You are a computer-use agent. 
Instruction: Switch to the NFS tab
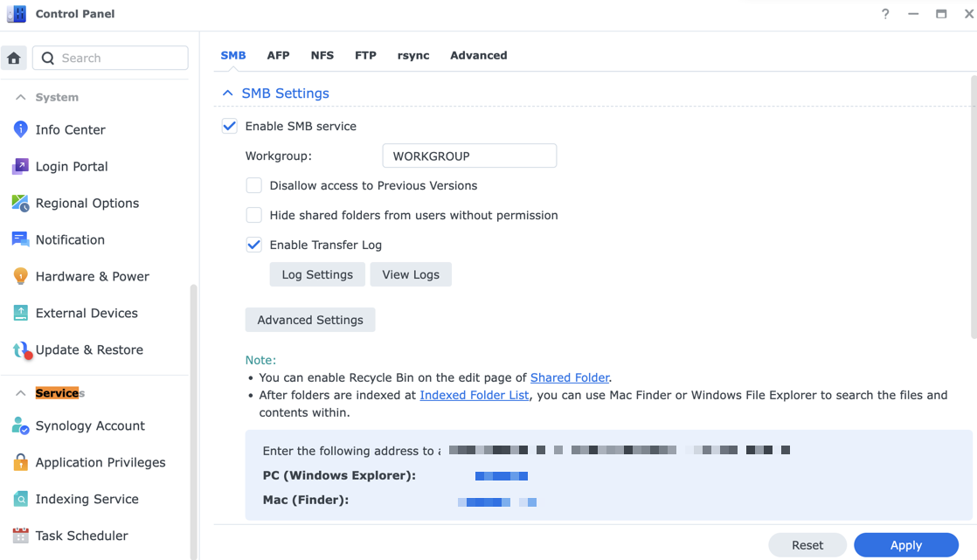coord(322,55)
